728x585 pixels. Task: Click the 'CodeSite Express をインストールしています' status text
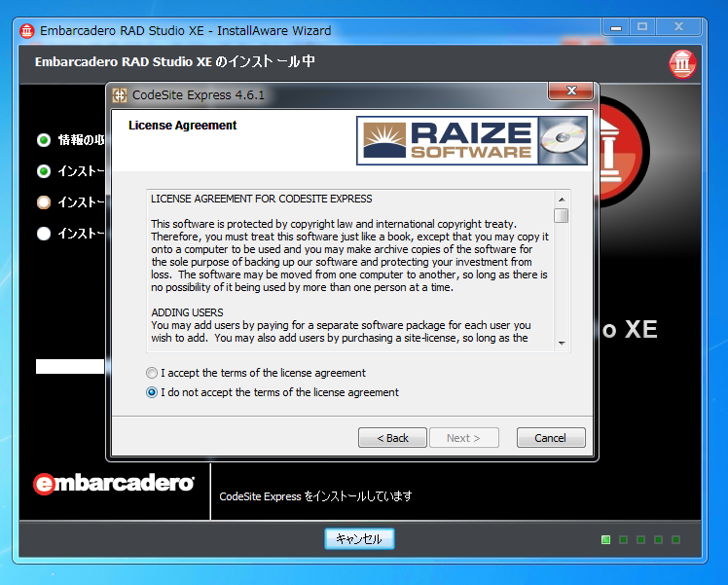(x=315, y=496)
